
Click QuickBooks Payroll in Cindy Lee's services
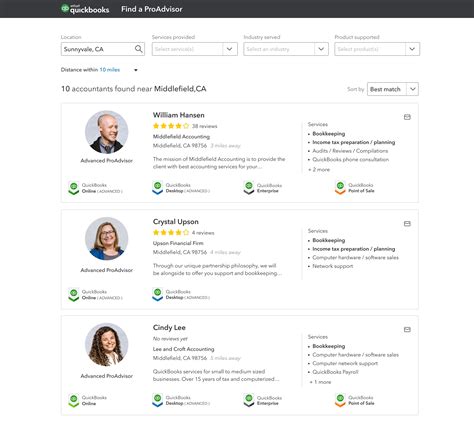click(x=335, y=372)
